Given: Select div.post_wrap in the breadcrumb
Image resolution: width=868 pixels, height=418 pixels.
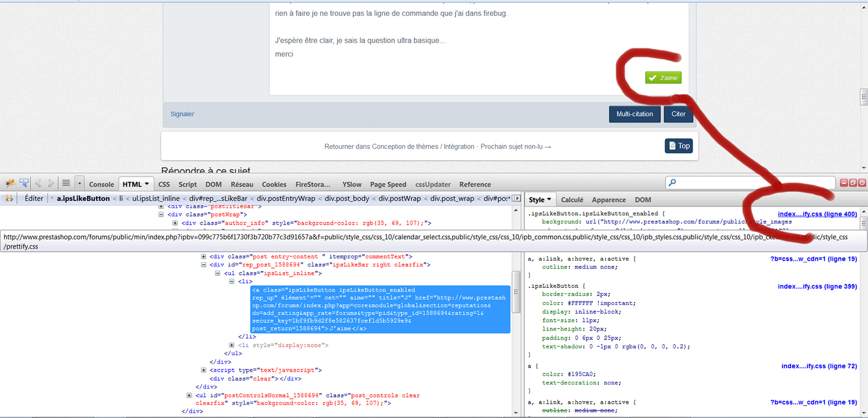Looking at the screenshot, I should pyautogui.click(x=452, y=199).
